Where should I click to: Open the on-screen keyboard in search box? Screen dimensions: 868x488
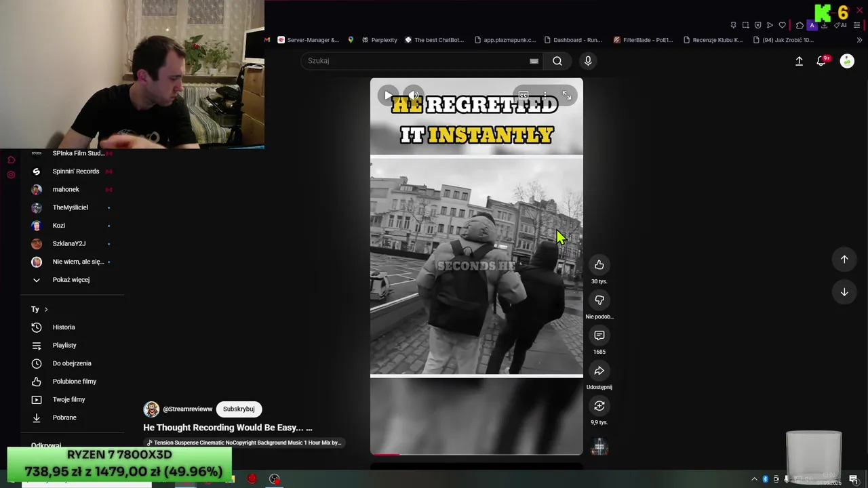click(x=534, y=61)
